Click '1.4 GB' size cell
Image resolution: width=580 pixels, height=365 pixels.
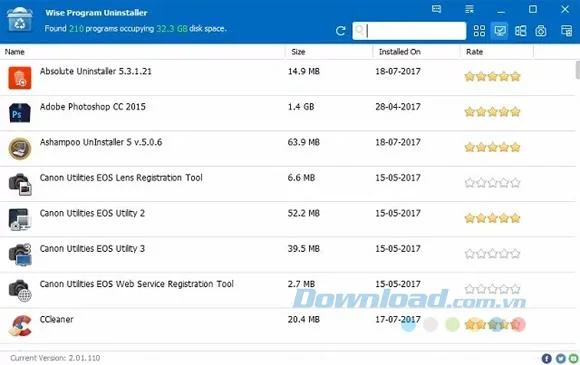click(301, 107)
